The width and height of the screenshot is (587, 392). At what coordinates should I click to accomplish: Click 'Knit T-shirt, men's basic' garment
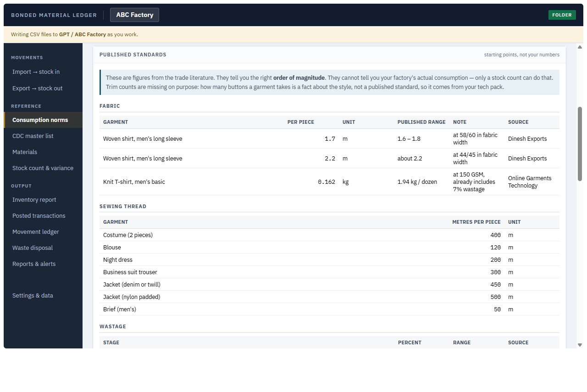134,182
